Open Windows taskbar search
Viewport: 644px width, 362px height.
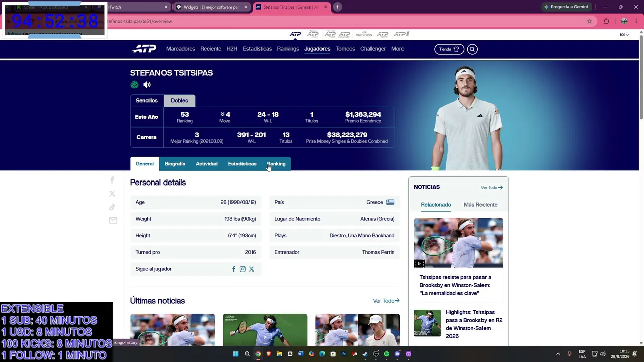pyautogui.click(x=247, y=354)
